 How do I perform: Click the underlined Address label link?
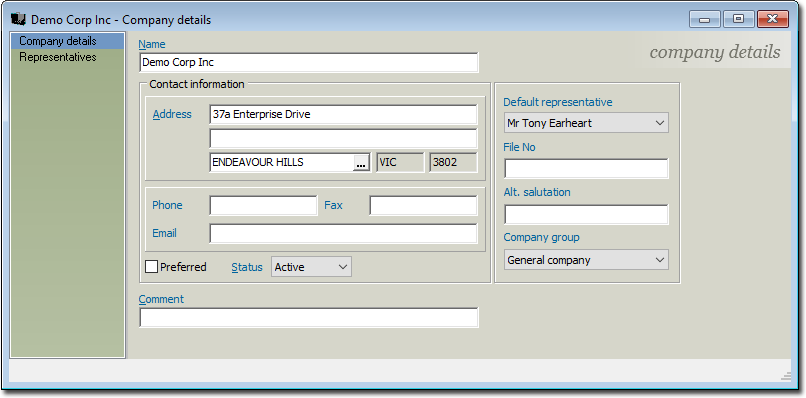coord(172,114)
